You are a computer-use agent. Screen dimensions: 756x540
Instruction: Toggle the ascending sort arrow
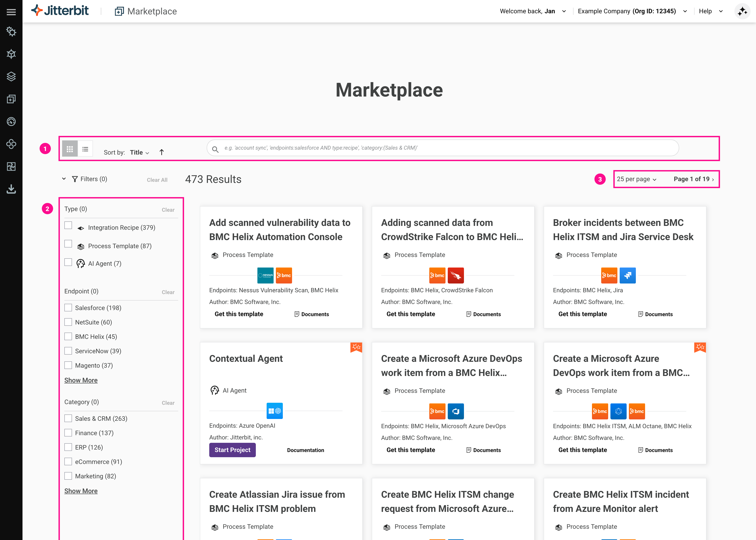point(161,152)
